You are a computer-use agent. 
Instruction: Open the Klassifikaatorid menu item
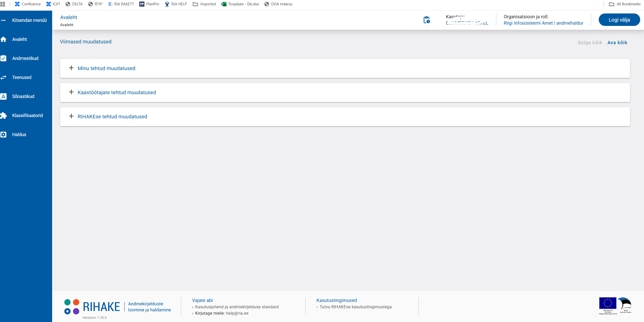[27, 116]
